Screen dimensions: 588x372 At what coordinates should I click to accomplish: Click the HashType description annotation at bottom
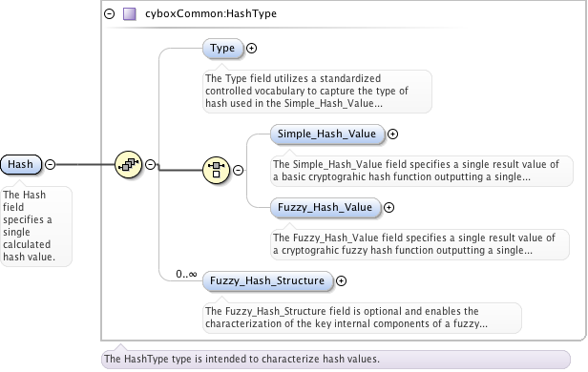click(336, 359)
